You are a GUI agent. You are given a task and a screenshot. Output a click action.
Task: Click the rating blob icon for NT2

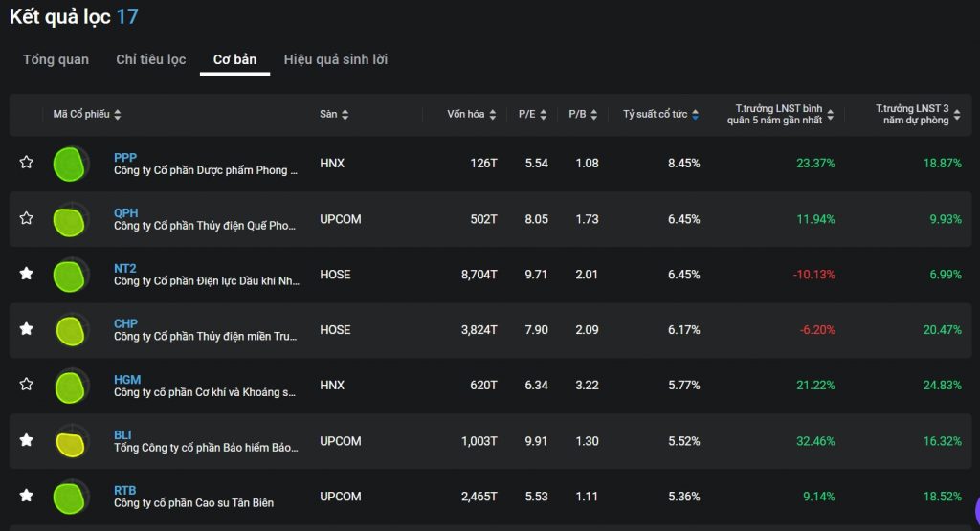pyautogui.click(x=70, y=275)
